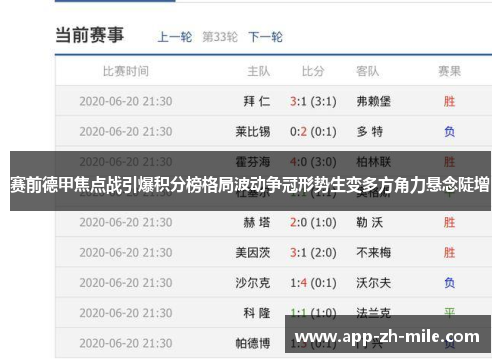Open the 2:0 (1:0) score
This screenshot has height=362, width=500.
click(313, 222)
